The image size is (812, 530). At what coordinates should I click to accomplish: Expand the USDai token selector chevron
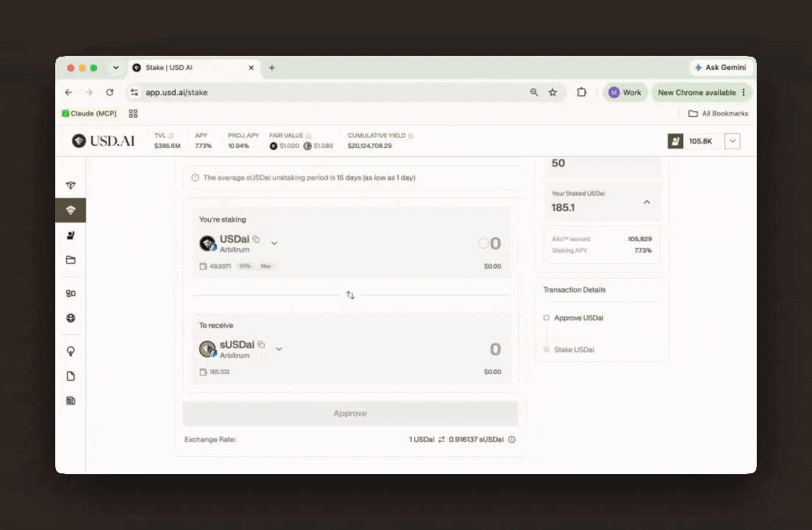pyautogui.click(x=274, y=243)
